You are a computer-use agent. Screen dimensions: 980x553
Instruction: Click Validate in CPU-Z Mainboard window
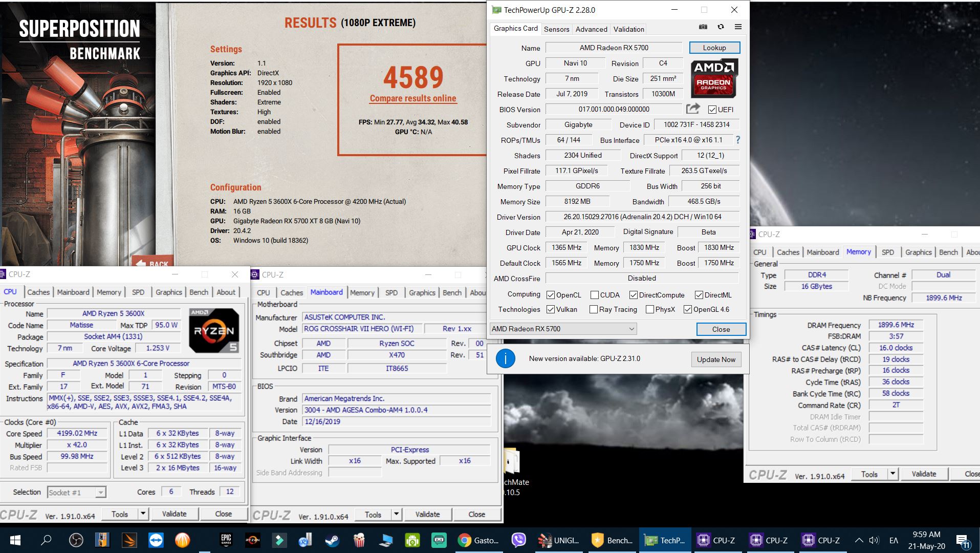pyautogui.click(x=427, y=514)
